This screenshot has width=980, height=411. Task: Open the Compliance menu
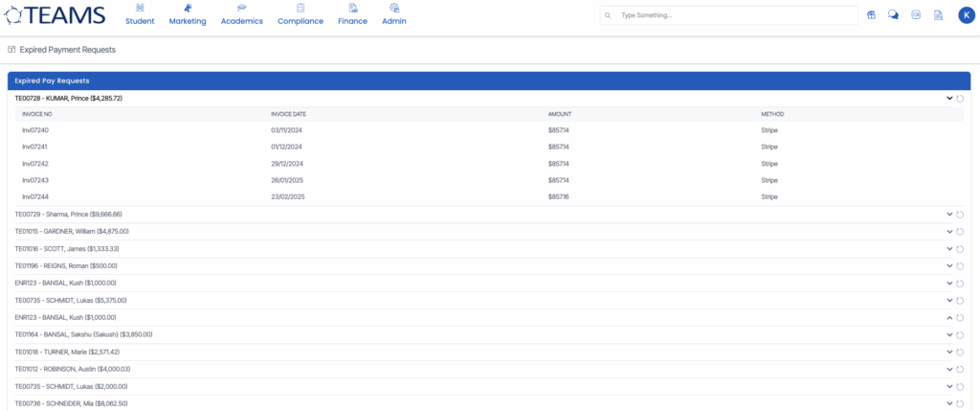click(x=301, y=14)
